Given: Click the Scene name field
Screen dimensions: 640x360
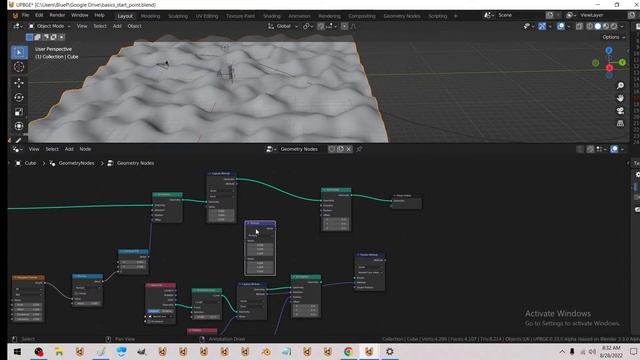Looking at the screenshot, I should point(520,15).
